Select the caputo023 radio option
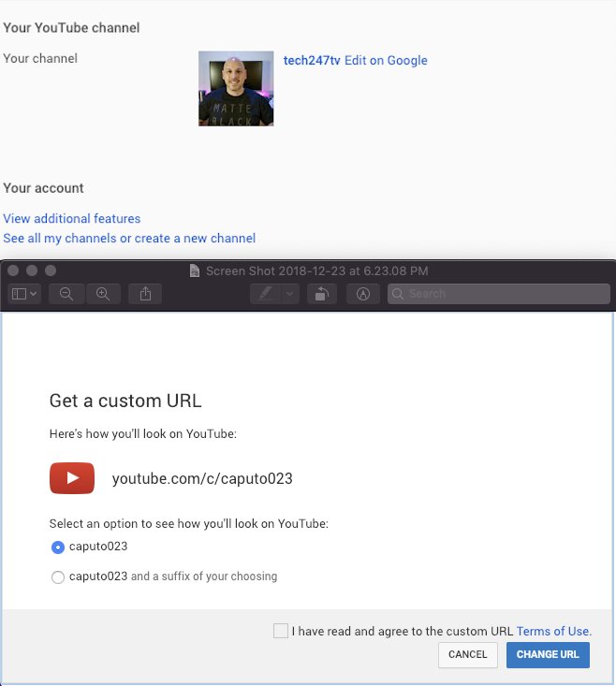Screen dimensions: 616x686 coord(58,547)
